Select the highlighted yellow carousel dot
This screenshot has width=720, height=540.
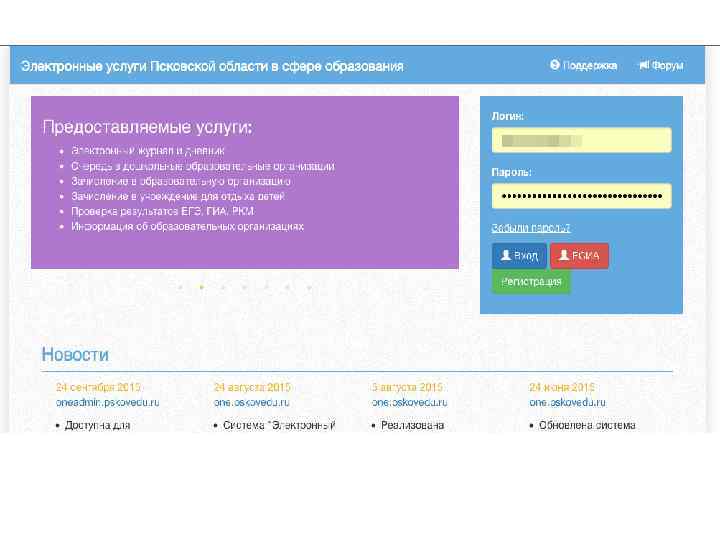[202, 287]
